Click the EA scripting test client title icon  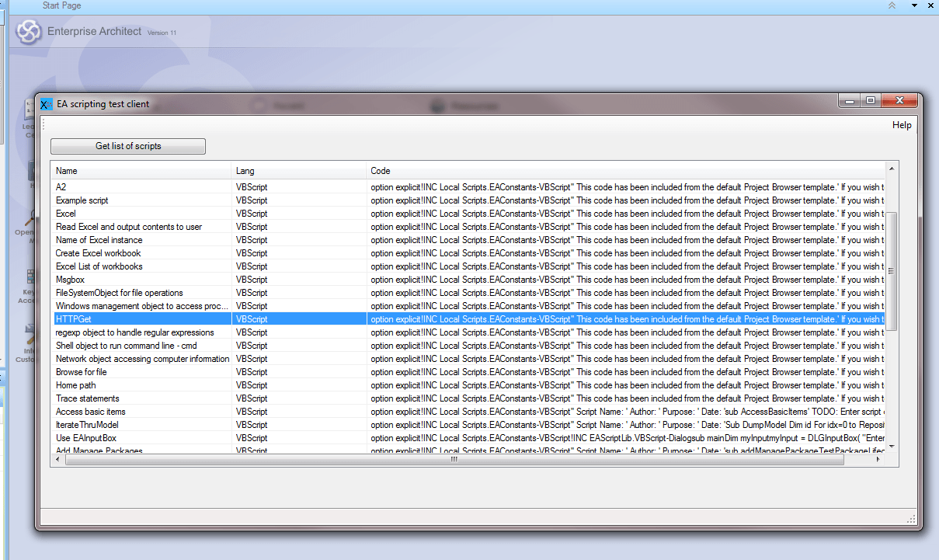click(47, 103)
